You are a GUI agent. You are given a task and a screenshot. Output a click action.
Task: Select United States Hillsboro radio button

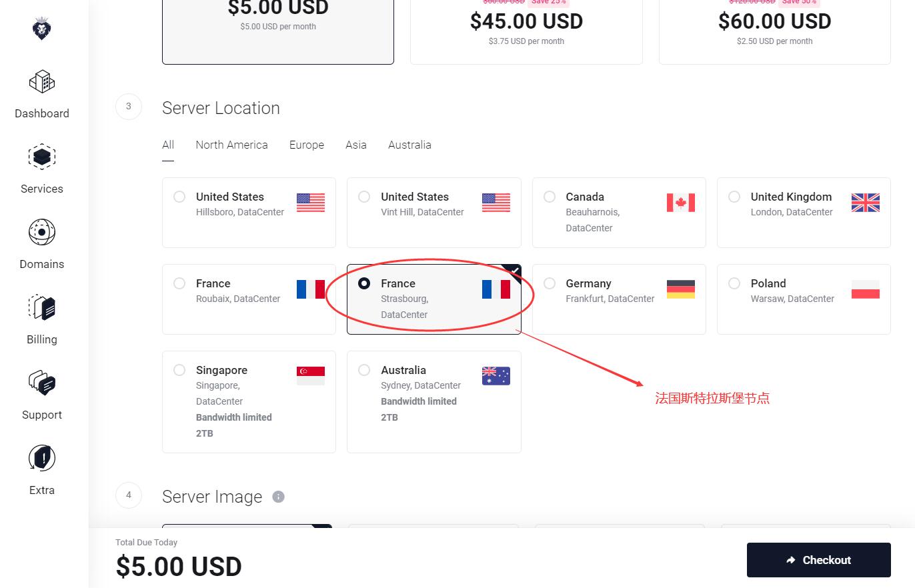coord(179,197)
